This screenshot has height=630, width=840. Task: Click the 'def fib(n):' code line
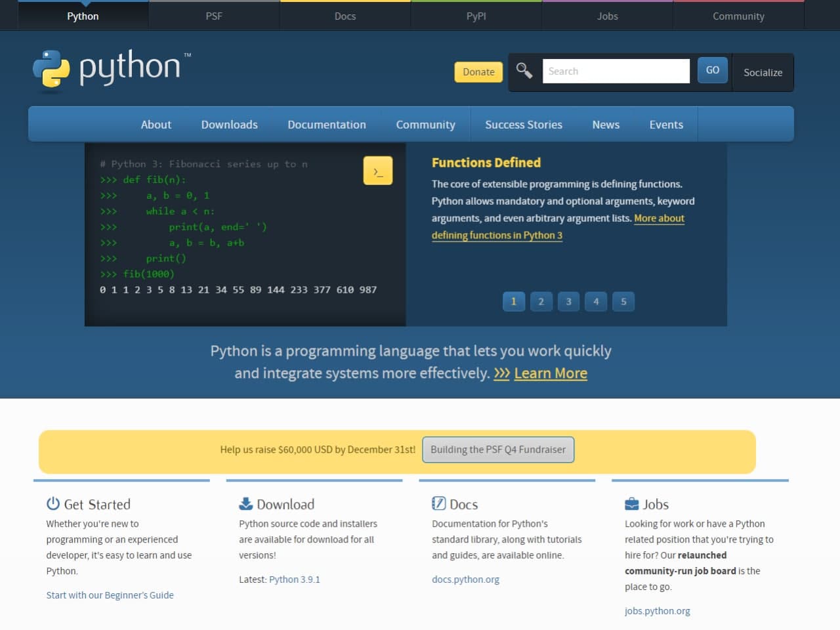click(x=143, y=179)
